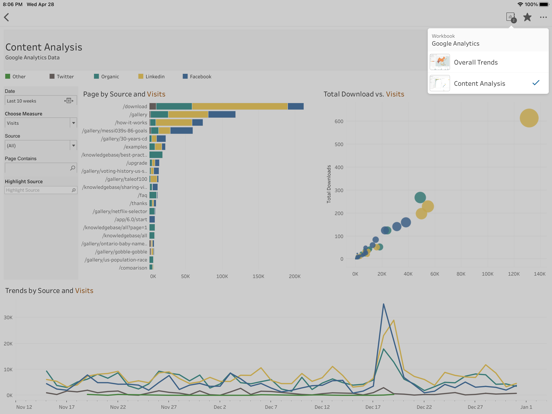Click the Dec 17 axis label
The image size is (552, 414).
373,407
